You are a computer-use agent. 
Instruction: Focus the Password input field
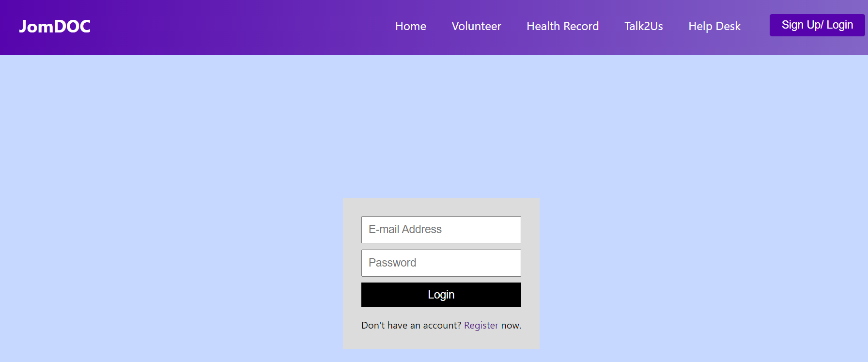[x=441, y=263]
